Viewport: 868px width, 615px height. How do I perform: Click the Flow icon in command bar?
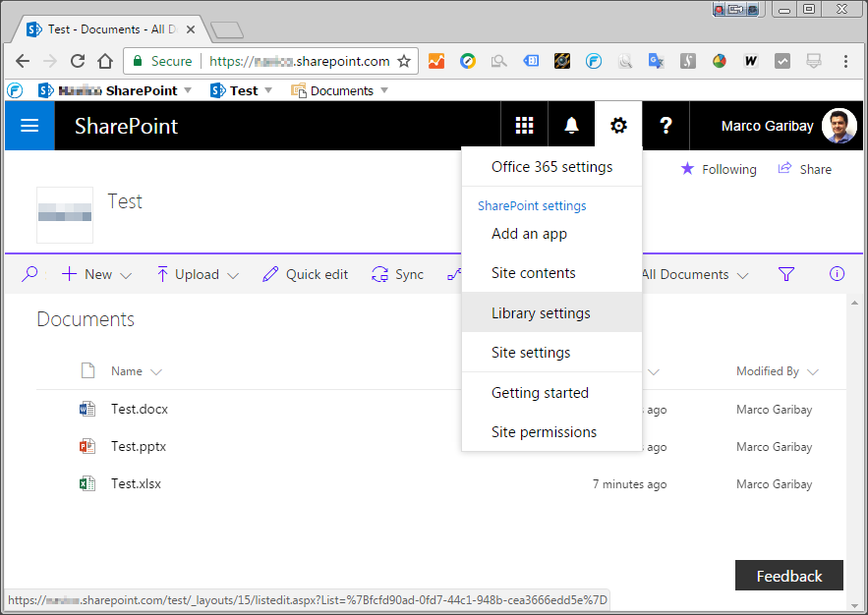454,274
